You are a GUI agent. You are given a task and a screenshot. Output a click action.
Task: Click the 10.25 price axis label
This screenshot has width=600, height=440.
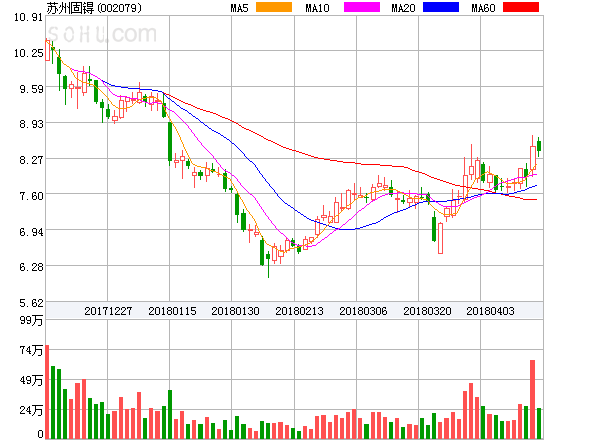[28, 53]
